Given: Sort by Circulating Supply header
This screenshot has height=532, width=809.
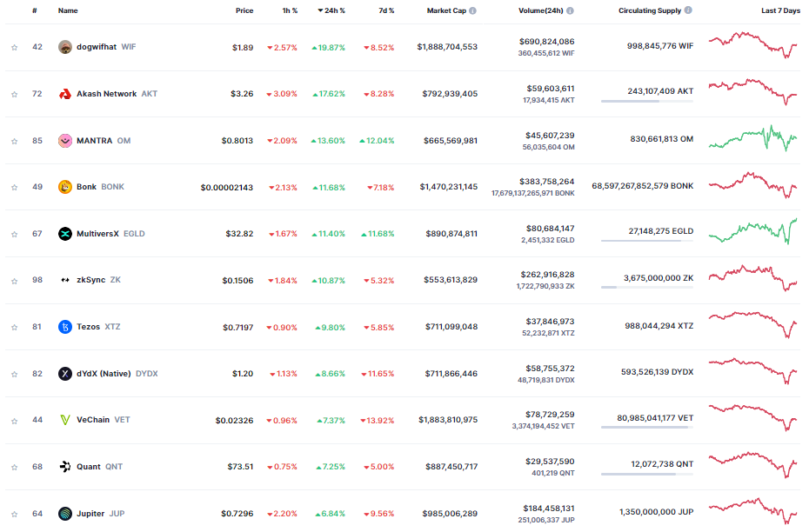Looking at the screenshot, I should (650, 10).
